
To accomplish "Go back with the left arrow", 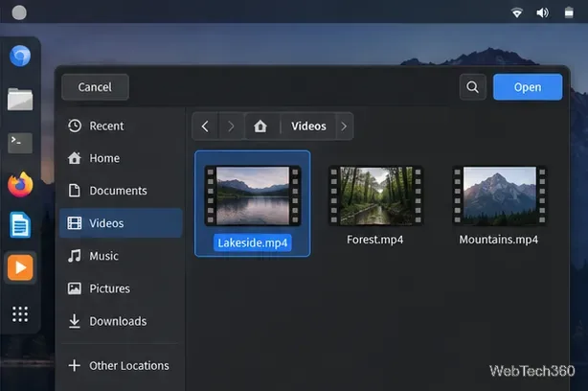I will (205, 126).
